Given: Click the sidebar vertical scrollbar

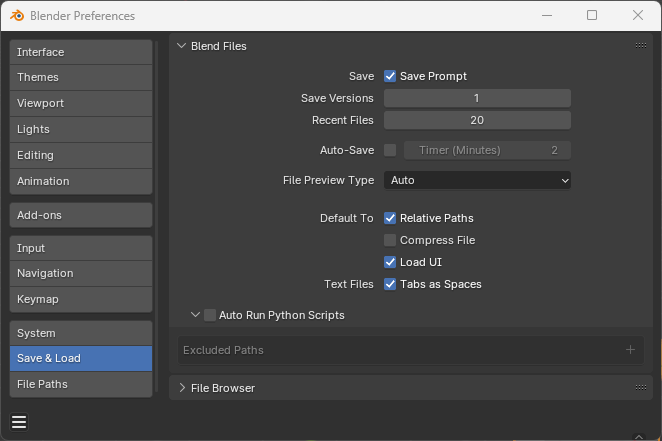Looking at the screenshot, I should pos(157,216).
